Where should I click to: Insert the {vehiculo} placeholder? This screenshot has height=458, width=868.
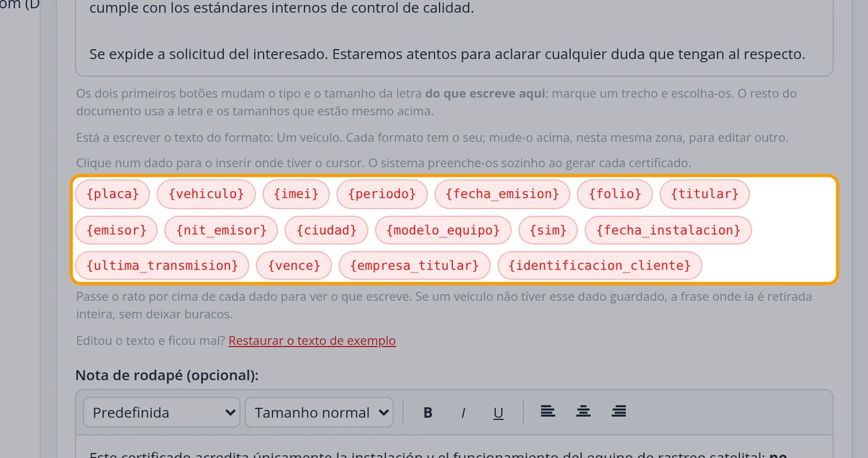[206, 194]
